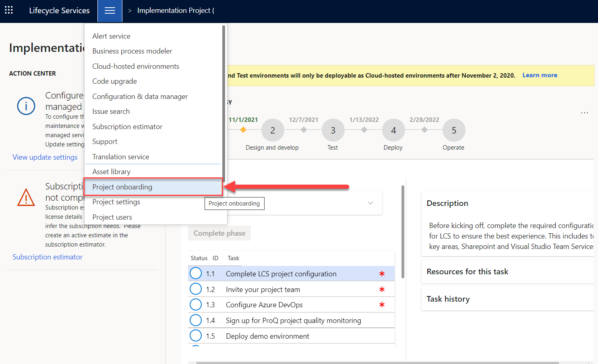
Task: Expand the Resources for this task section
Action: [507, 271]
